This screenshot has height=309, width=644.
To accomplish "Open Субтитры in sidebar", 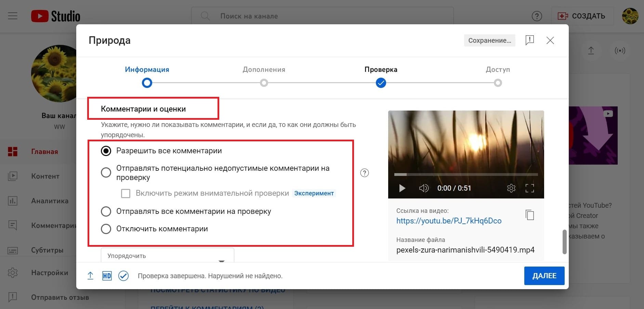I will coord(47,250).
